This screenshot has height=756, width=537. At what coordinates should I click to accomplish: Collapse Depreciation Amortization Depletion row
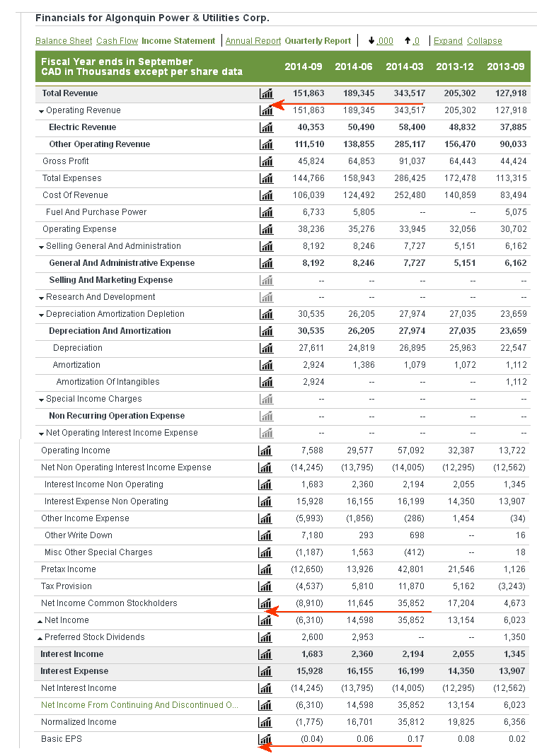42,315
